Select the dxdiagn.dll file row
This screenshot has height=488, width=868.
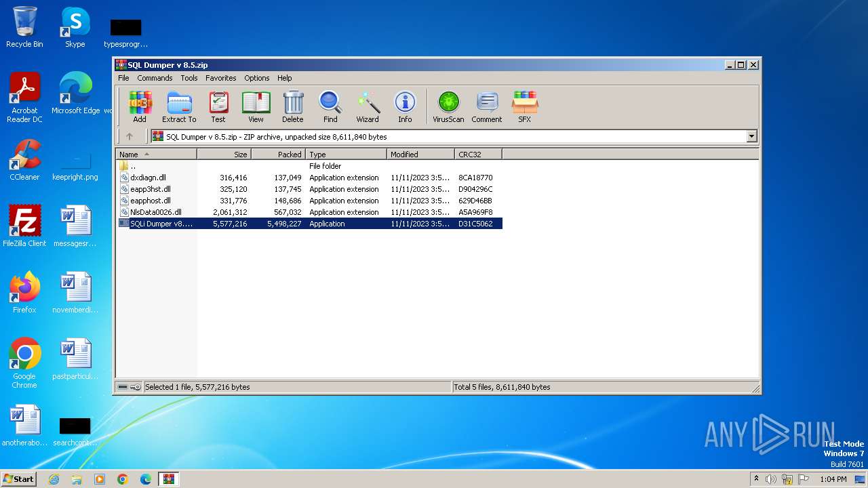coord(309,178)
